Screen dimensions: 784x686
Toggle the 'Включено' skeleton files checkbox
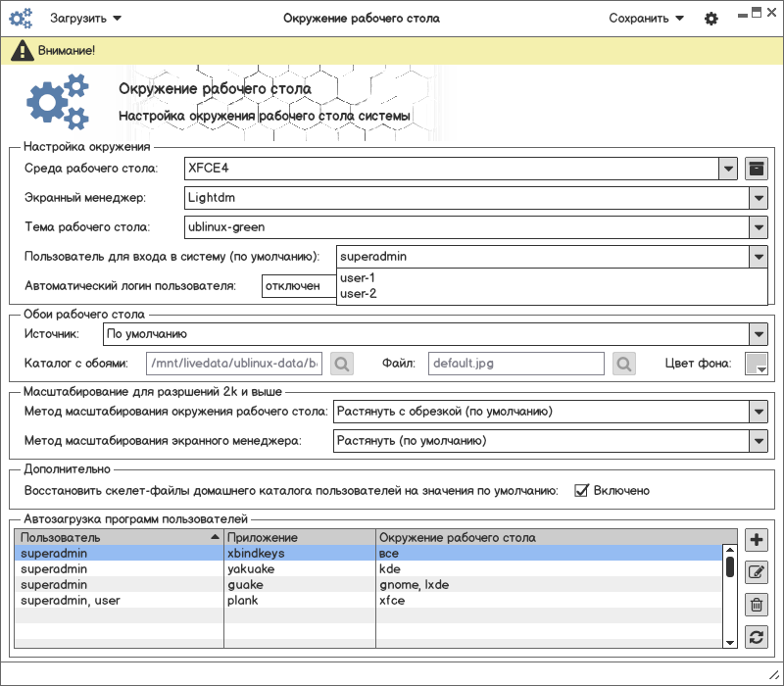581,490
